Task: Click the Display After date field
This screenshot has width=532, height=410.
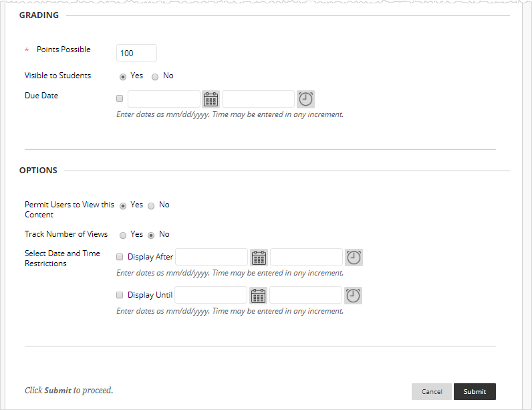Action: click(x=211, y=257)
